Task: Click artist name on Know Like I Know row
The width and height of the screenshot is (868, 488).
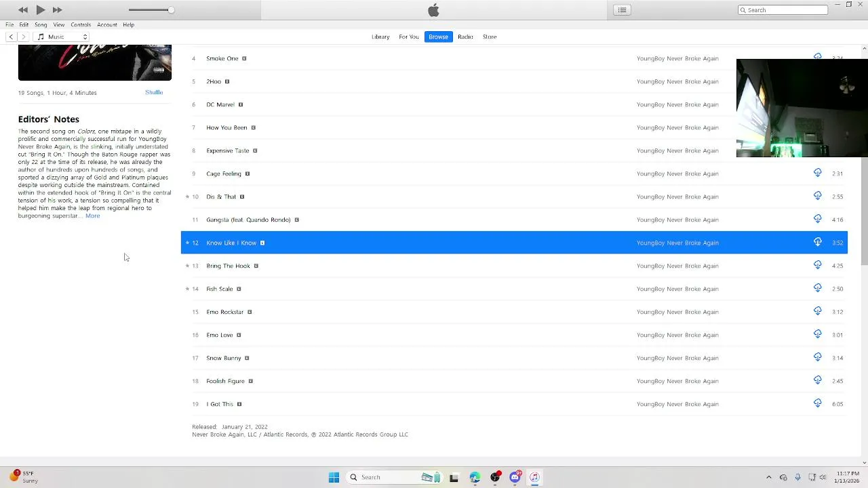Action: pyautogui.click(x=677, y=243)
